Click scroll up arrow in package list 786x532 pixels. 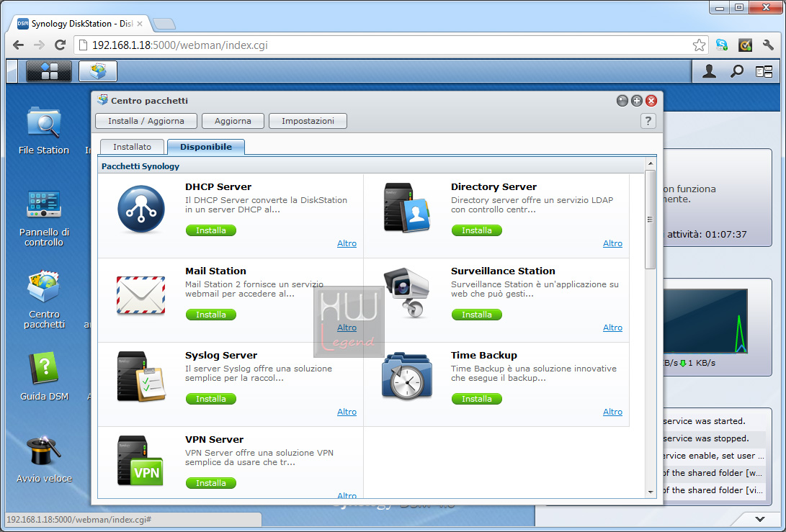[650, 163]
